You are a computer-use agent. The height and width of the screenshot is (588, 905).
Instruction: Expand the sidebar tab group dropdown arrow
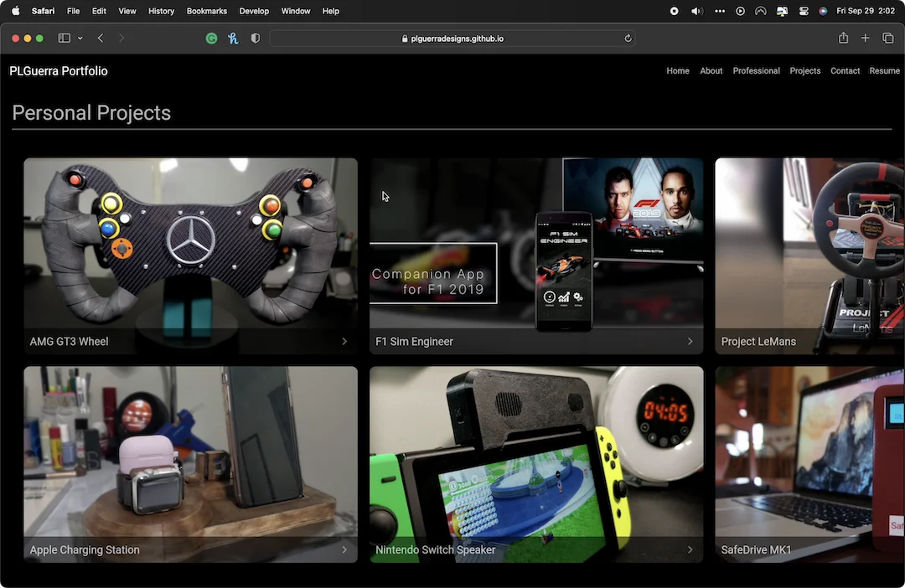pyautogui.click(x=80, y=38)
